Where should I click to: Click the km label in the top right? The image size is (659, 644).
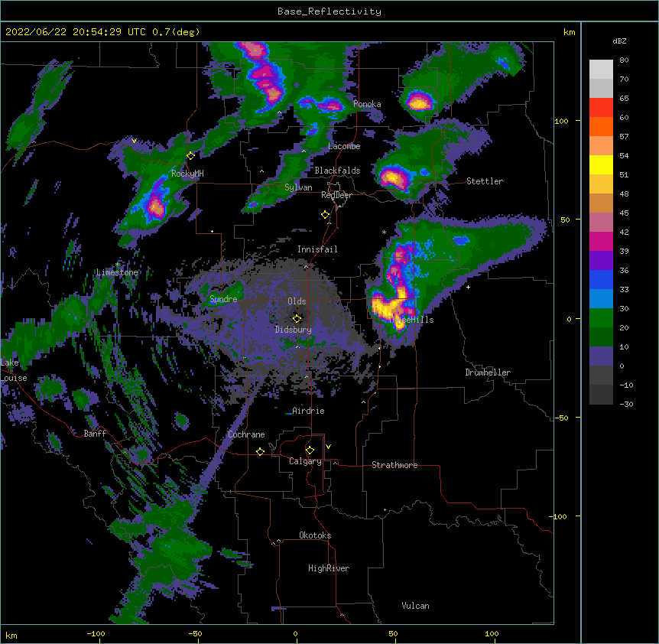pos(569,32)
